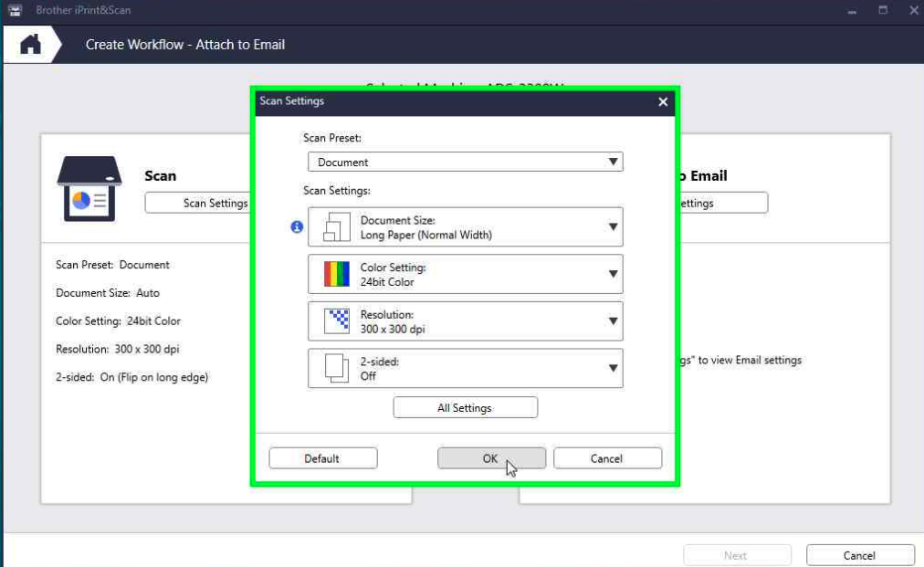The image size is (924, 567).
Task: Click 'to view Email settings' text
Action: (x=750, y=360)
